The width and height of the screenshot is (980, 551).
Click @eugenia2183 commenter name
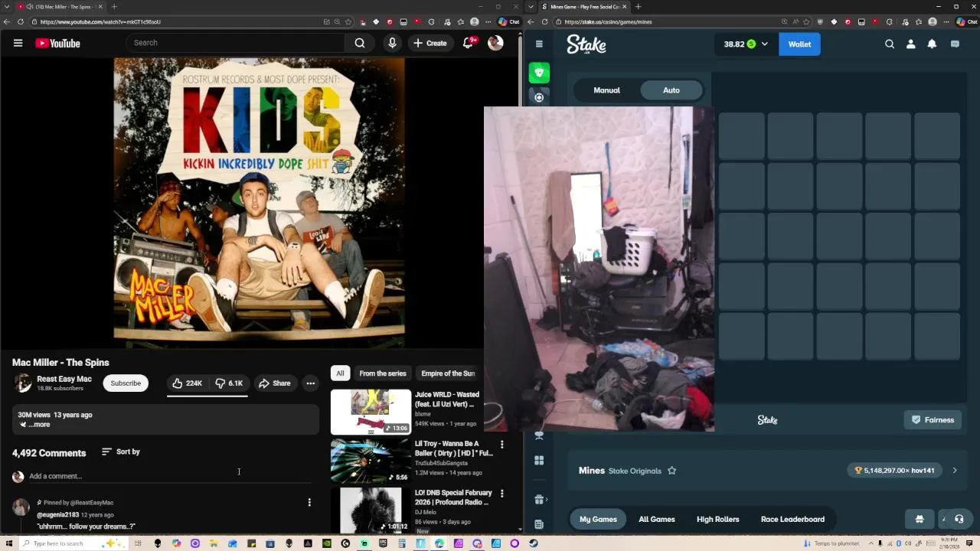coord(58,515)
